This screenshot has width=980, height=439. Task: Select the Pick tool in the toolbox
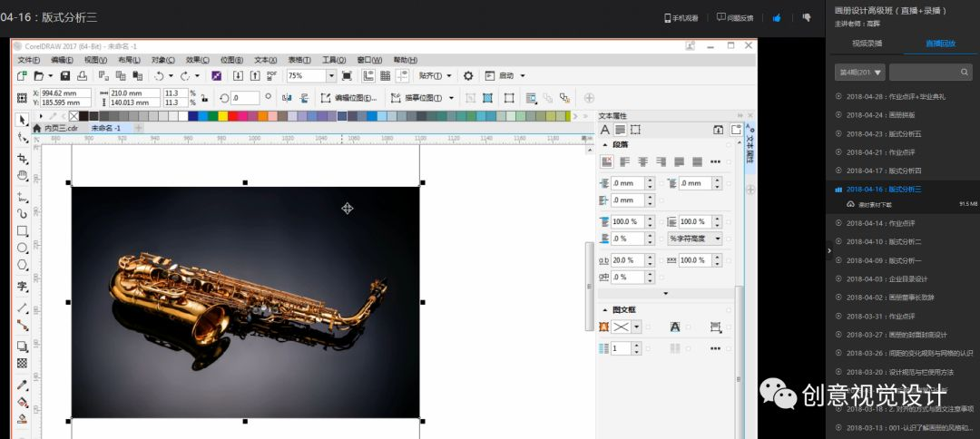coord(23,119)
